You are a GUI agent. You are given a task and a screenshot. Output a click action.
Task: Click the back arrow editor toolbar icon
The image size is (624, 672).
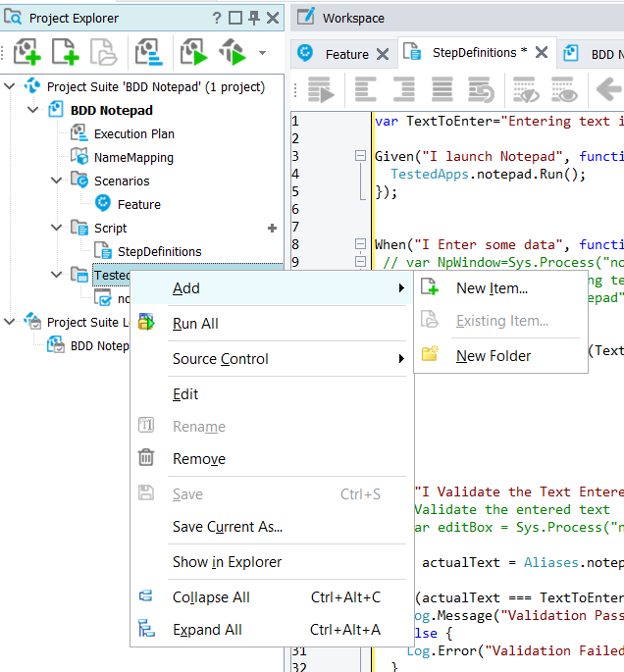pyautogui.click(x=608, y=89)
